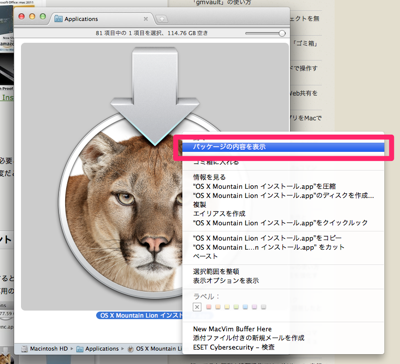Choose ペースト from the context menu

(x=205, y=256)
